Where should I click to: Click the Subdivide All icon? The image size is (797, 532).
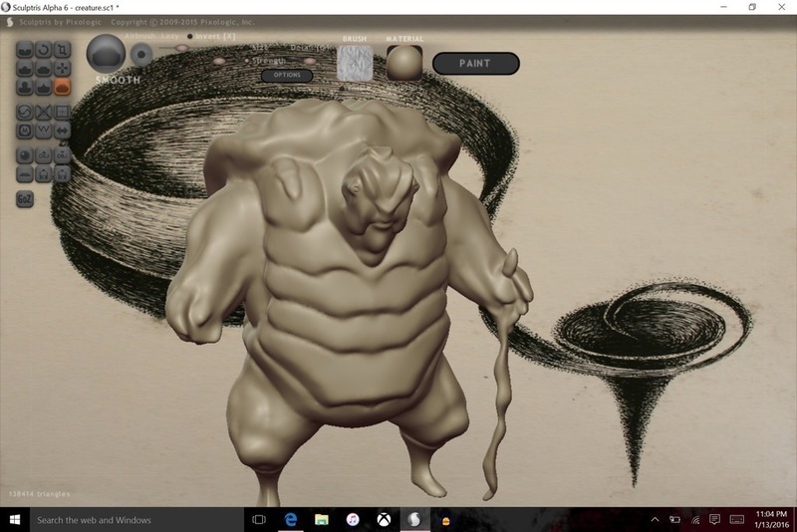63,112
